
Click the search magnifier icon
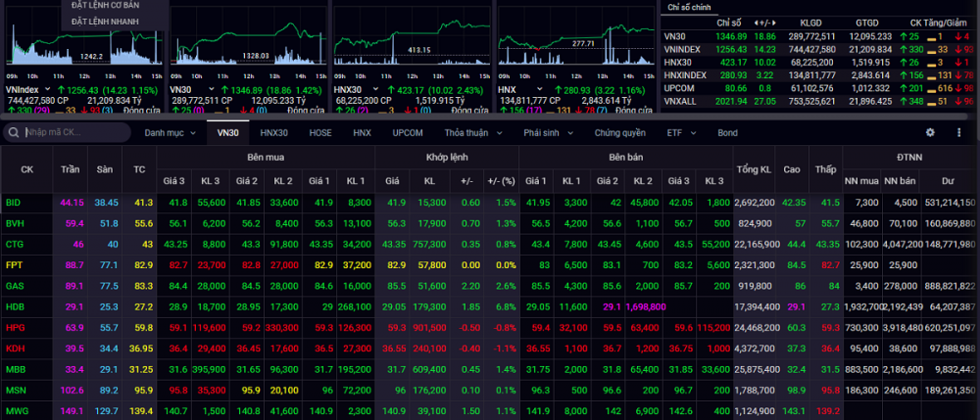coord(15,132)
